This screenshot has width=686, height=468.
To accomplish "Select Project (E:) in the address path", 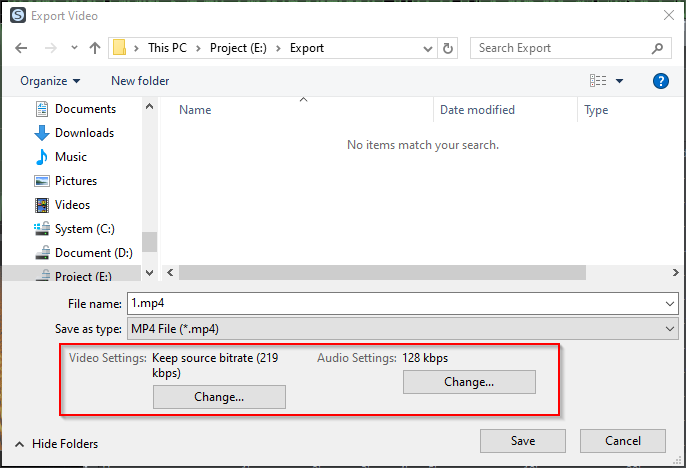I will coord(238,48).
